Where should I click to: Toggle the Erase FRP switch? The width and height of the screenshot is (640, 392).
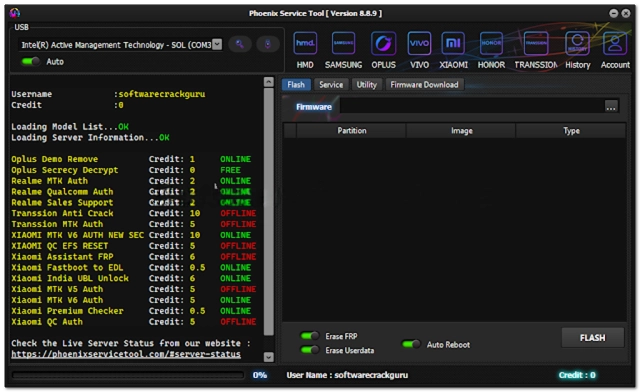(x=310, y=336)
